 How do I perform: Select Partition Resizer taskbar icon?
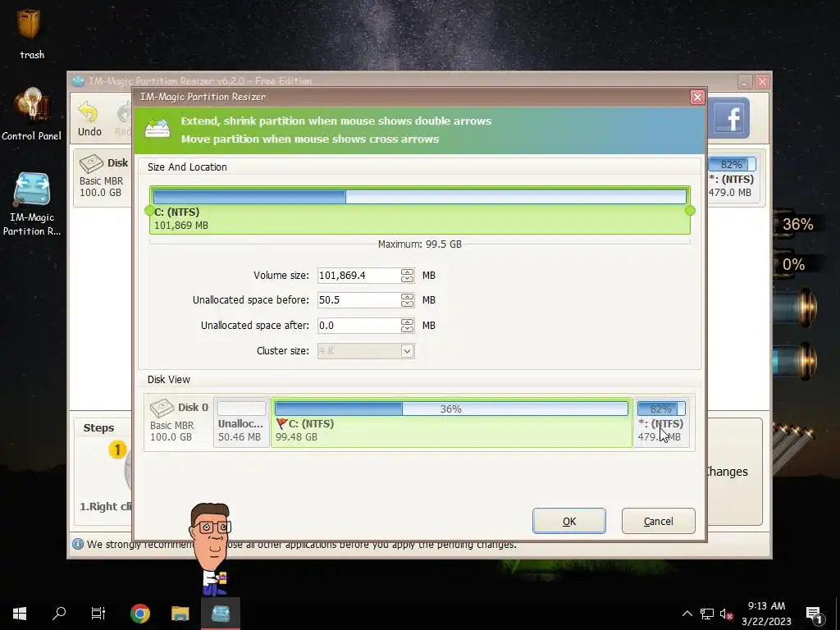(x=220, y=614)
